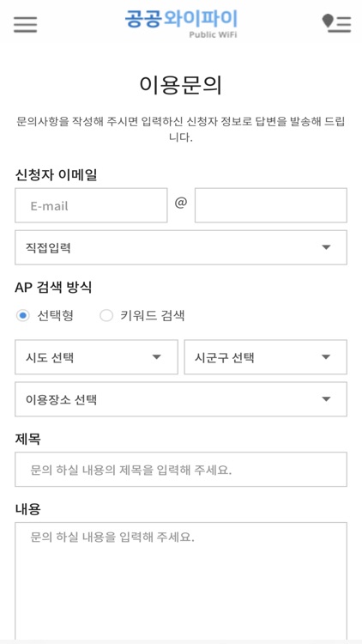Tap the 공공와이파이 Public WiFi logo
This screenshot has width=362, height=644.
click(x=181, y=24)
